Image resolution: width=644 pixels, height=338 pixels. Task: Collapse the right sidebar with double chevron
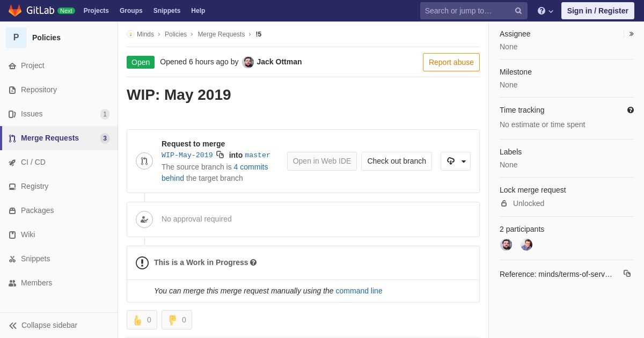coord(631,34)
